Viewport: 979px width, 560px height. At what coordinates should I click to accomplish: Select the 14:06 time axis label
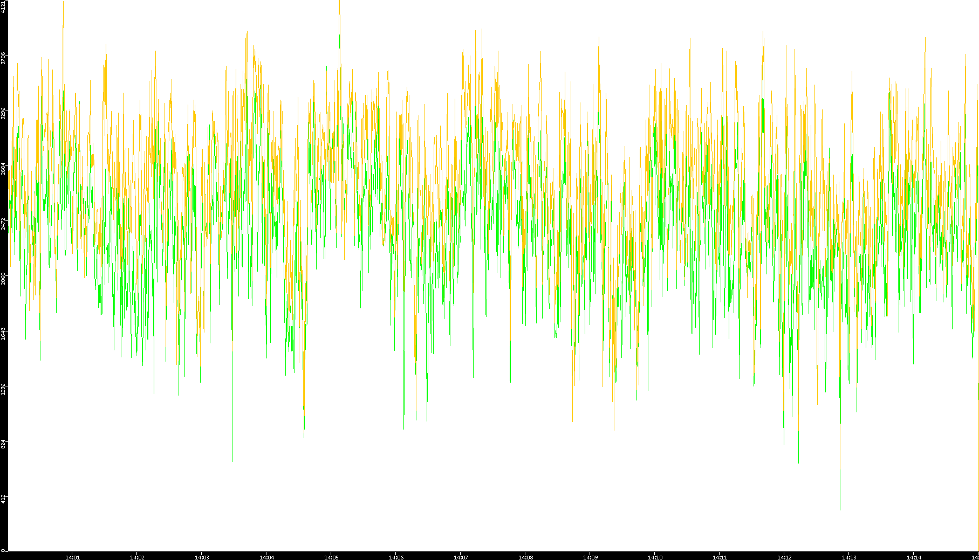pos(396,557)
